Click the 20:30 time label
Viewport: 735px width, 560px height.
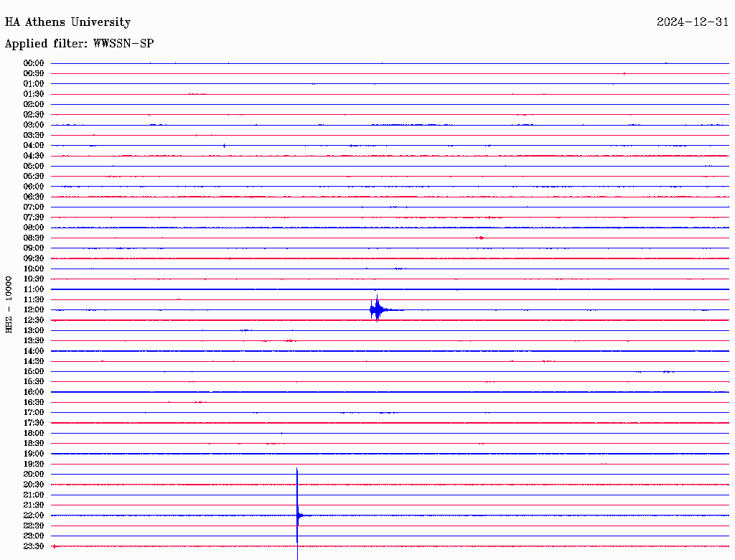34,485
